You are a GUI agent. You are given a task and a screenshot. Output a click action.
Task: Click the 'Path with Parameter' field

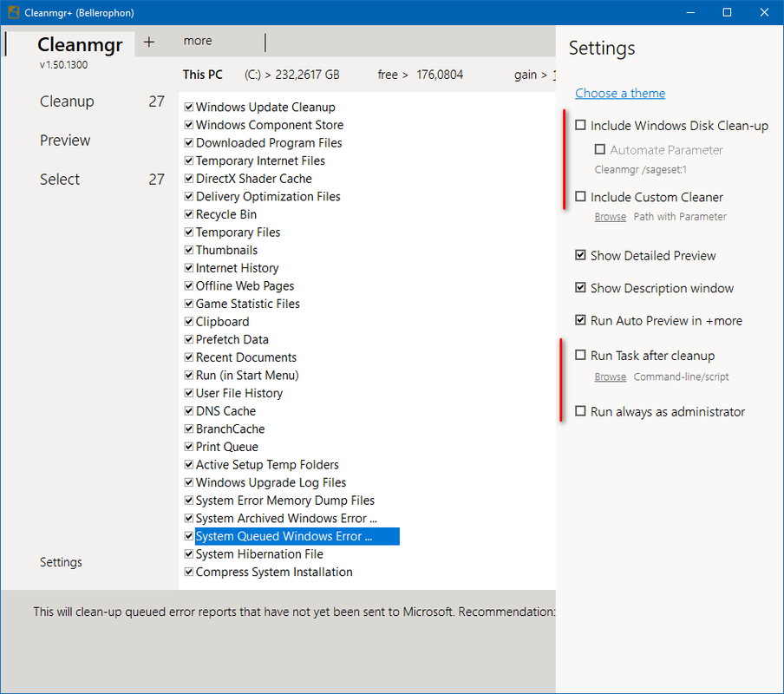[680, 217]
